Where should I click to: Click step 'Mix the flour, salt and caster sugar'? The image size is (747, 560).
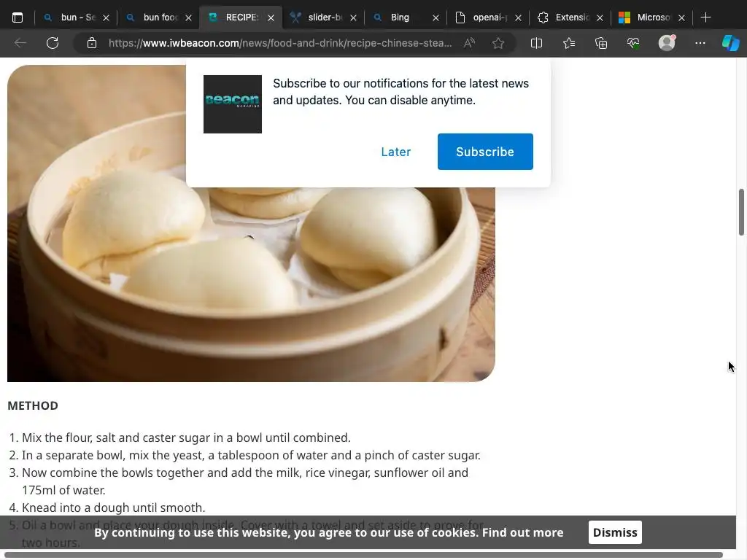coord(186,437)
